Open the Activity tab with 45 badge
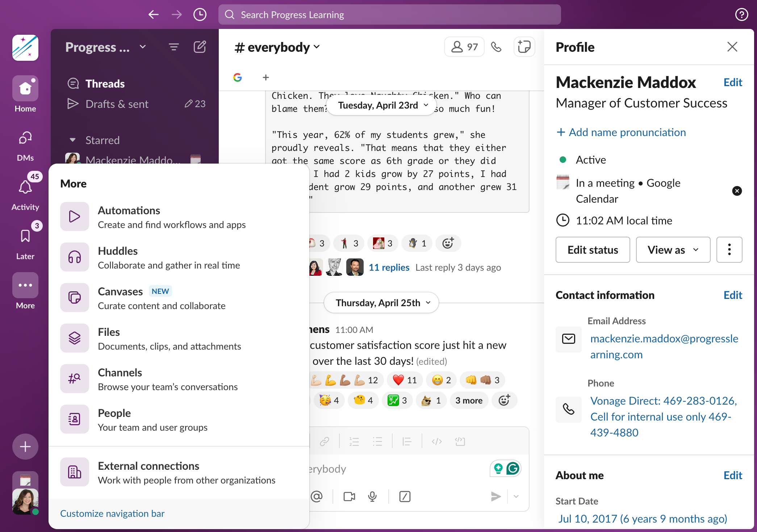Viewport: 757px width, 532px height. (x=25, y=192)
